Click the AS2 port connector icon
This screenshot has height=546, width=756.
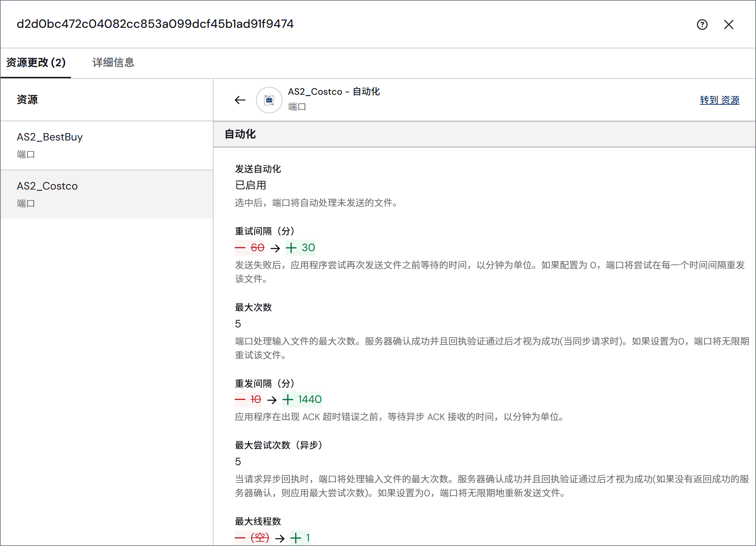pyautogui.click(x=269, y=100)
